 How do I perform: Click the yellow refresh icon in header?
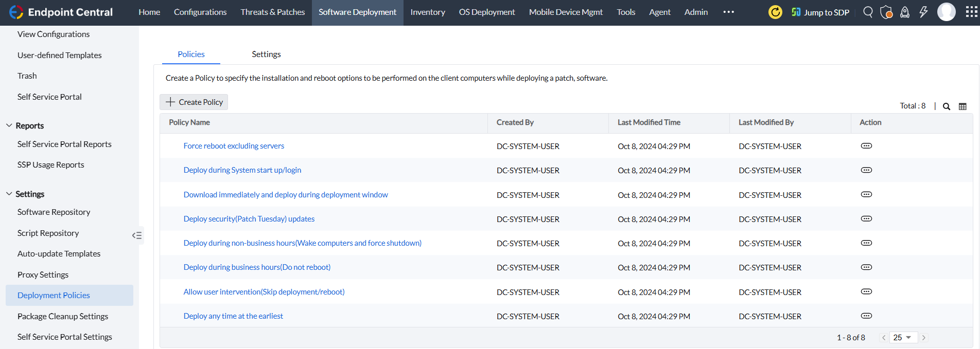[775, 12]
